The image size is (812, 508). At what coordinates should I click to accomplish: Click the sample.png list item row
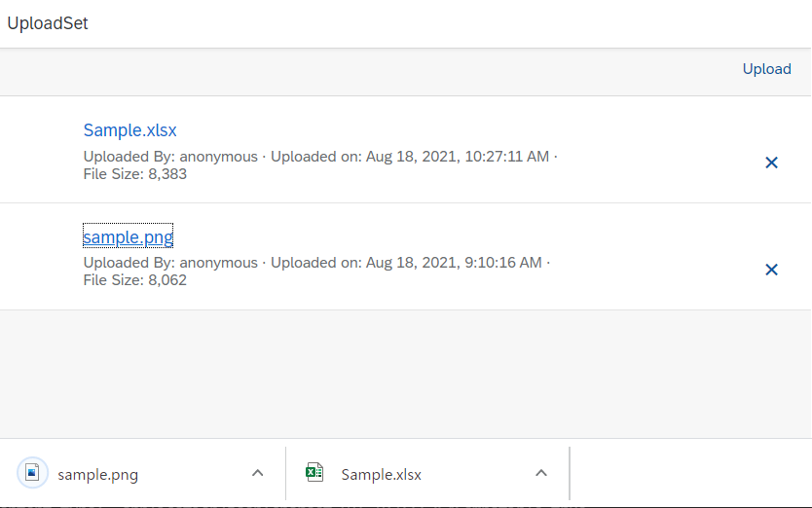coord(405,257)
